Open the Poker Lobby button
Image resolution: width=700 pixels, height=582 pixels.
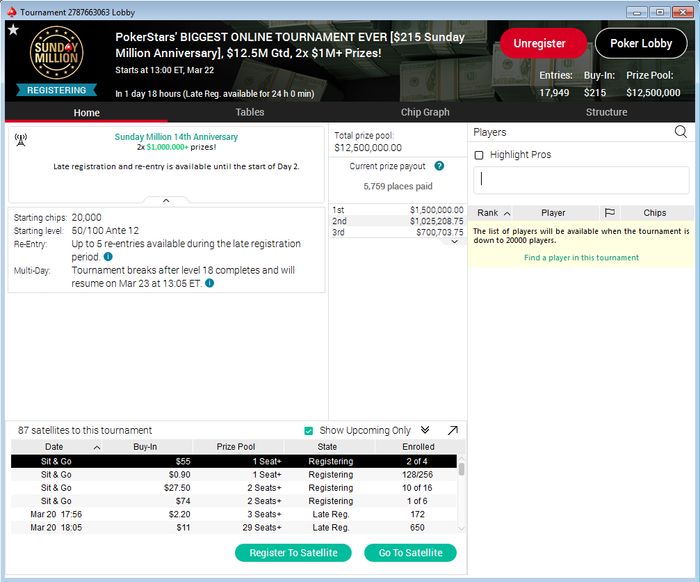(641, 43)
